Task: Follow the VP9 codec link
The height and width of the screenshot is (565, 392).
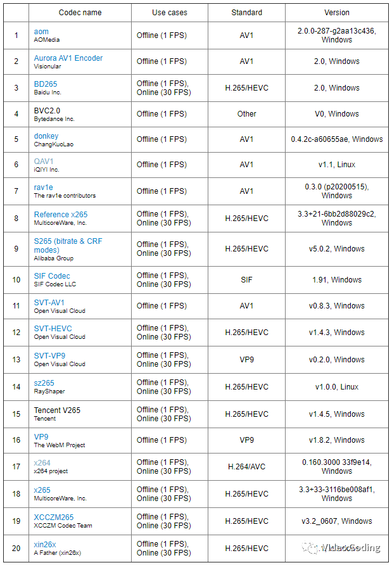Action: tap(41, 437)
